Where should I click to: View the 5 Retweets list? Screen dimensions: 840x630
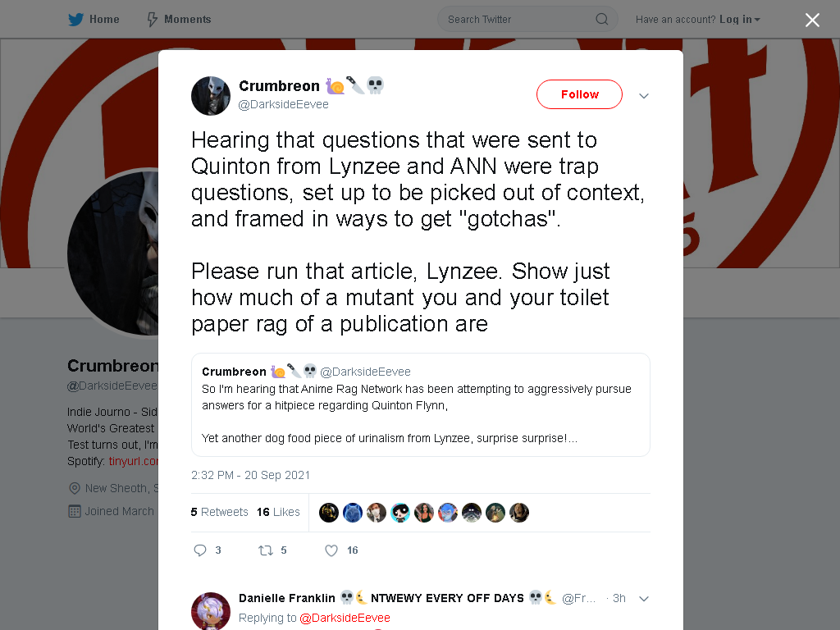219,512
